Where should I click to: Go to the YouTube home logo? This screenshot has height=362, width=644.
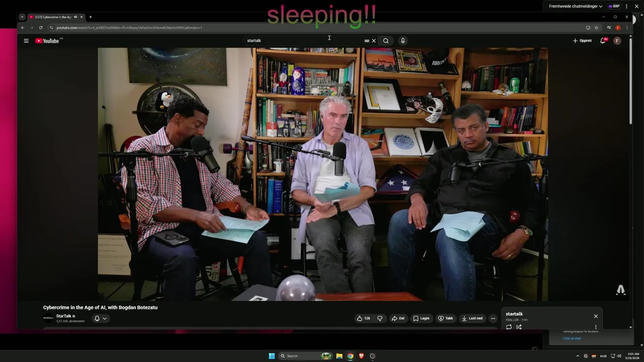(47, 41)
